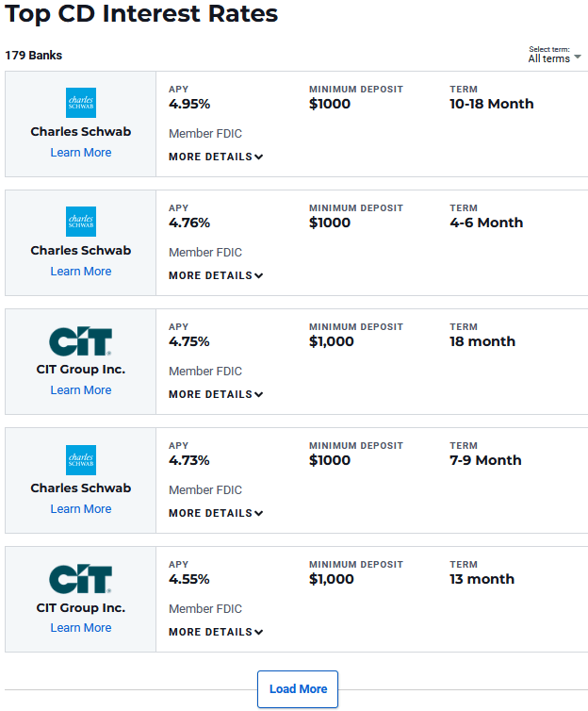Click the CIT logo for 18 month CD
This screenshot has width=588, height=711.
tap(81, 340)
